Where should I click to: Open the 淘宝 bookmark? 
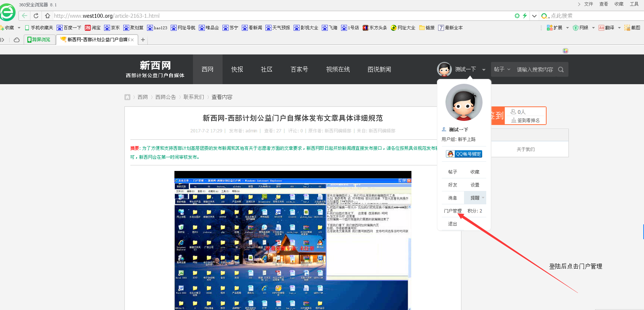click(93, 28)
